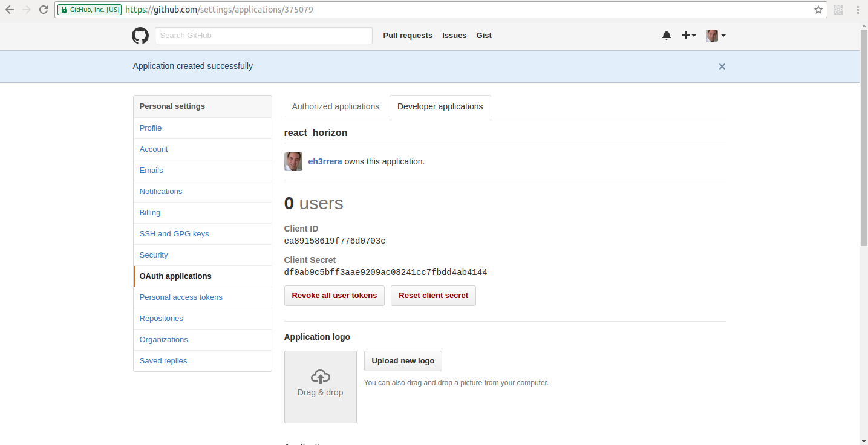Click the eh3rrera username link
Viewport: 868px width, 445px height.
[325, 161]
